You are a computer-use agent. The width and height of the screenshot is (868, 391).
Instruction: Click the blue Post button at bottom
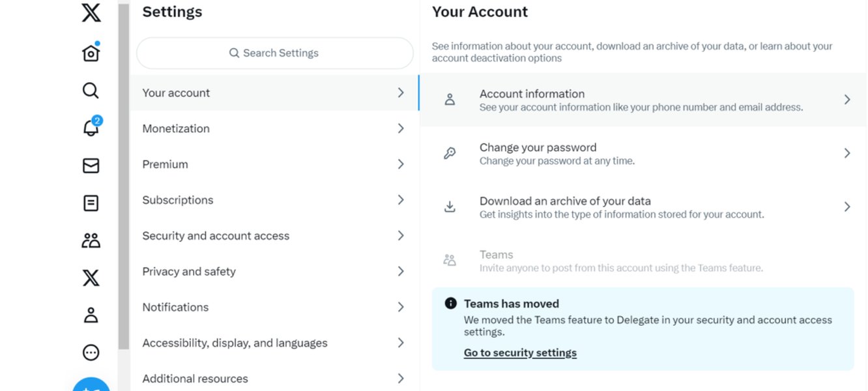click(91, 384)
